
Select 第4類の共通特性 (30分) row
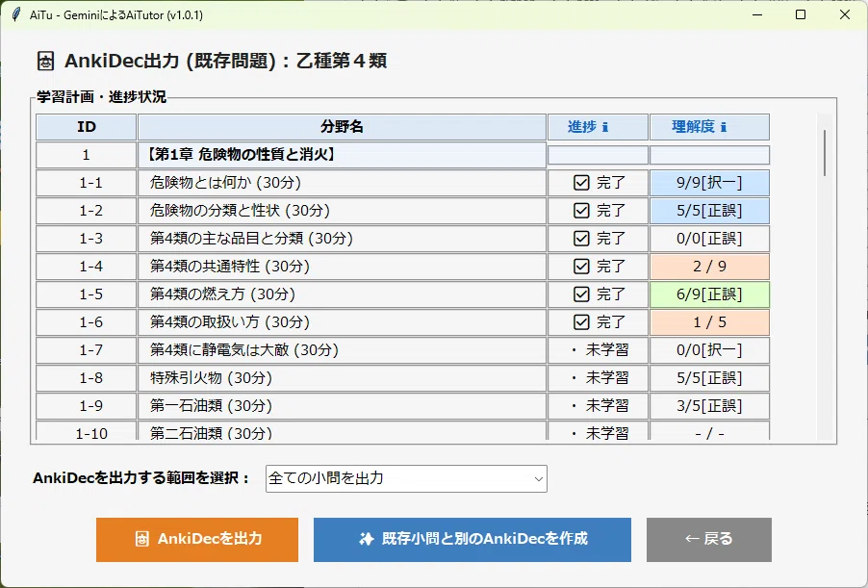[343, 267]
